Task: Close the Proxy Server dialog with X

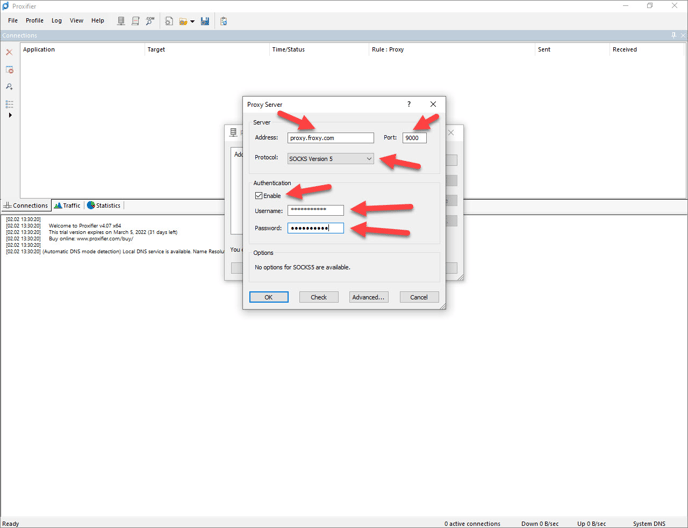Action: click(433, 104)
